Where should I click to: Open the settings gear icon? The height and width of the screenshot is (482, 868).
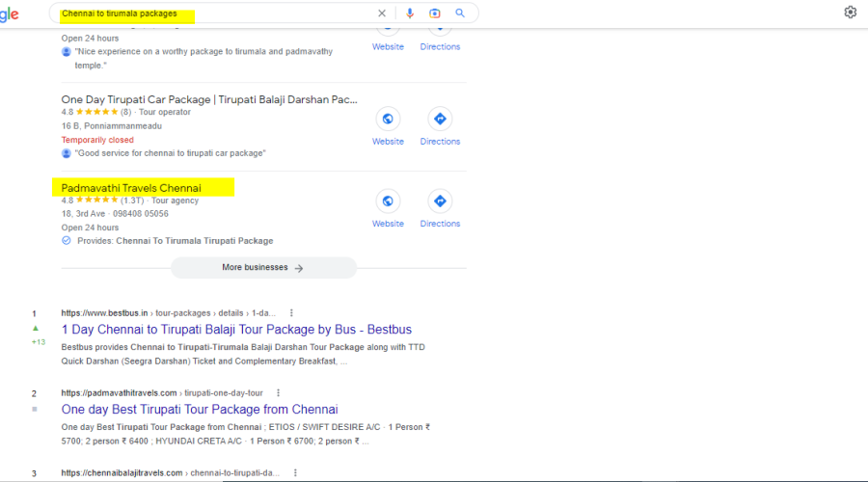[850, 13]
